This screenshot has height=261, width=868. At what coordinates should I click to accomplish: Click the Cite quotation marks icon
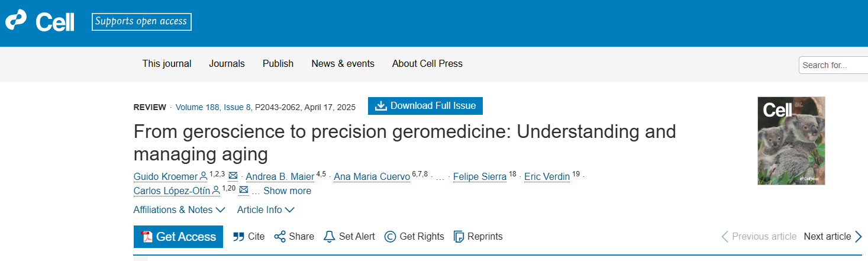[x=239, y=237]
